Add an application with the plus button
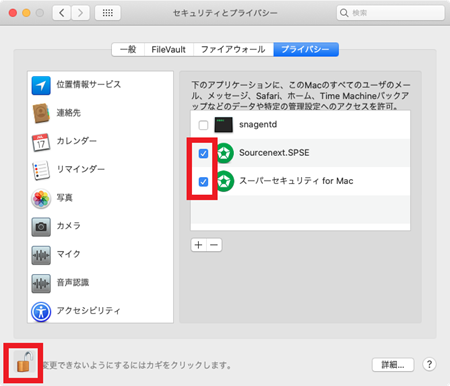This screenshot has height=386, width=450. 199,245
